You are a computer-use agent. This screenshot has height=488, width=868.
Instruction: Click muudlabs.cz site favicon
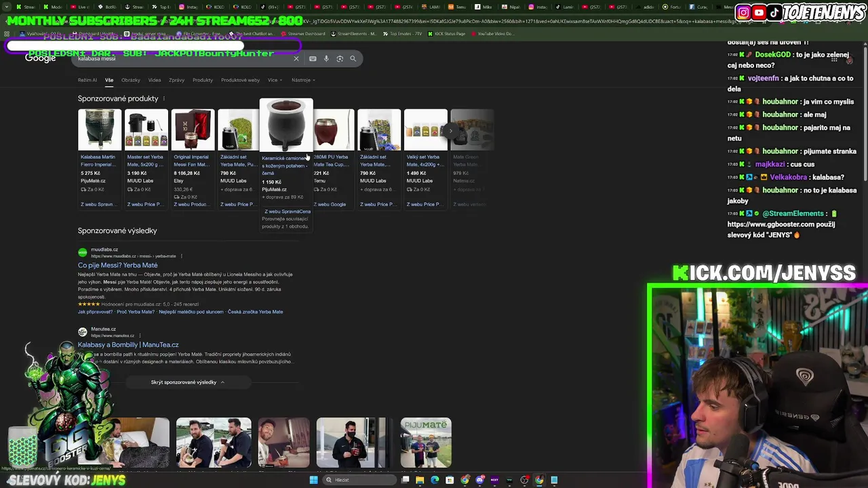[82, 252]
